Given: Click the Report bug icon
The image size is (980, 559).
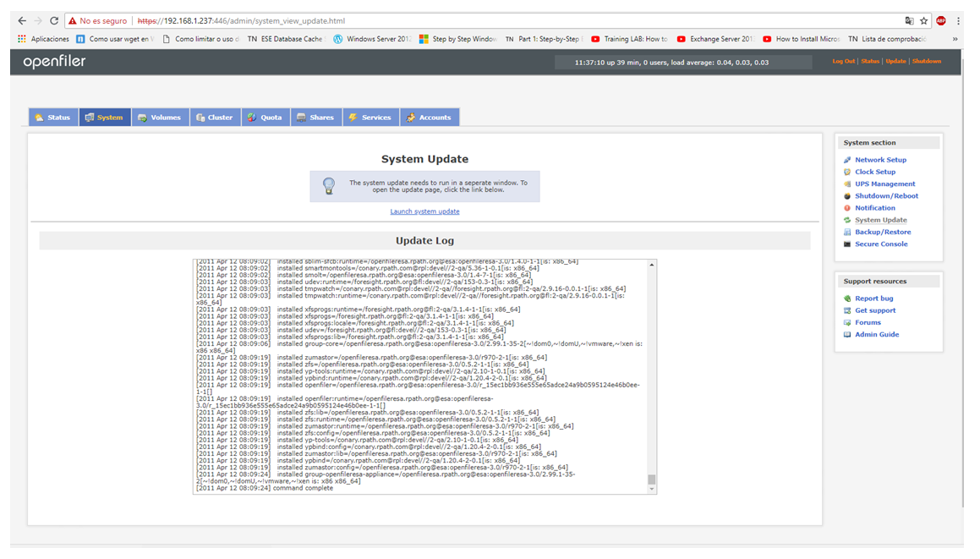Looking at the screenshot, I should [x=847, y=299].
